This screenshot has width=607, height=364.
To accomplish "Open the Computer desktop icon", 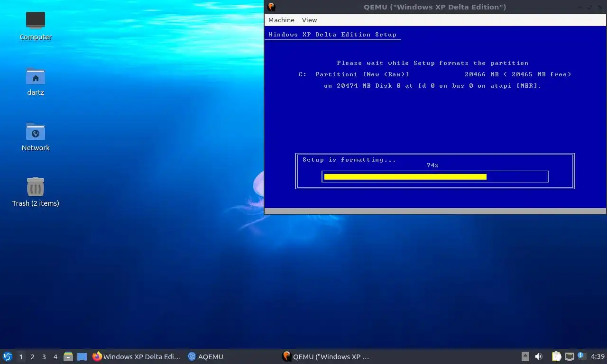I will point(36,26).
